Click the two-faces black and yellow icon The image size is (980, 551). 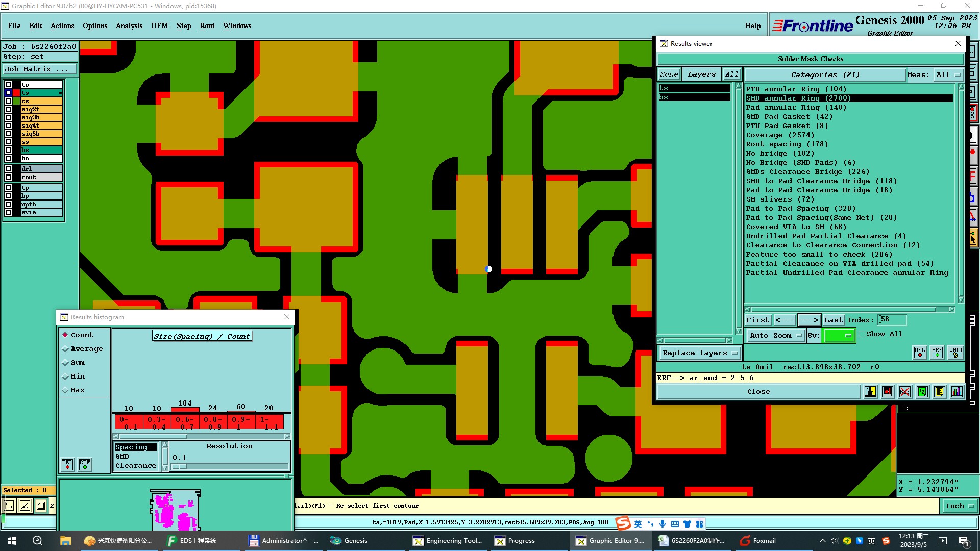pyautogui.click(x=870, y=392)
